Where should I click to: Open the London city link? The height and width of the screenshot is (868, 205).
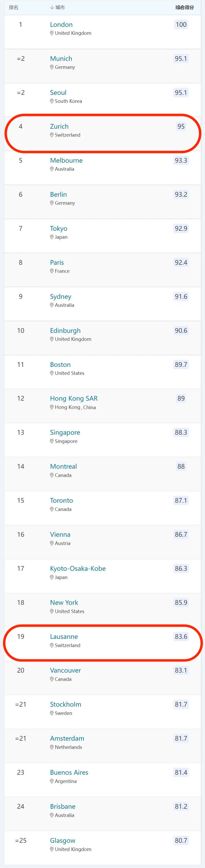click(x=61, y=24)
